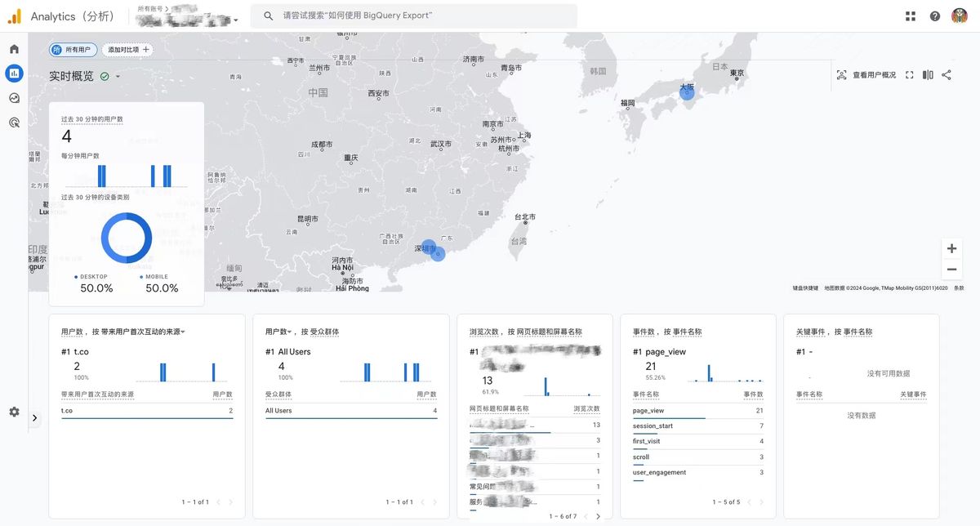Share the report with the share icon

click(x=947, y=75)
